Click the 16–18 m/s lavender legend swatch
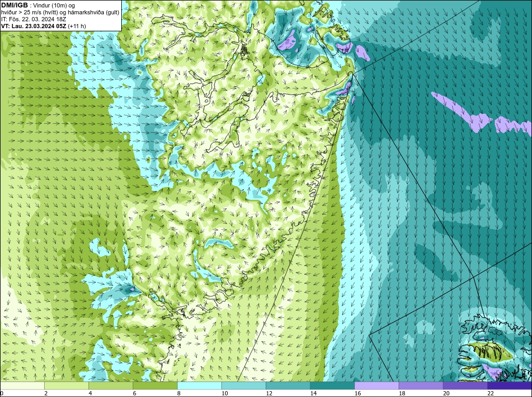This screenshot has height=397, width=532. click(377, 386)
